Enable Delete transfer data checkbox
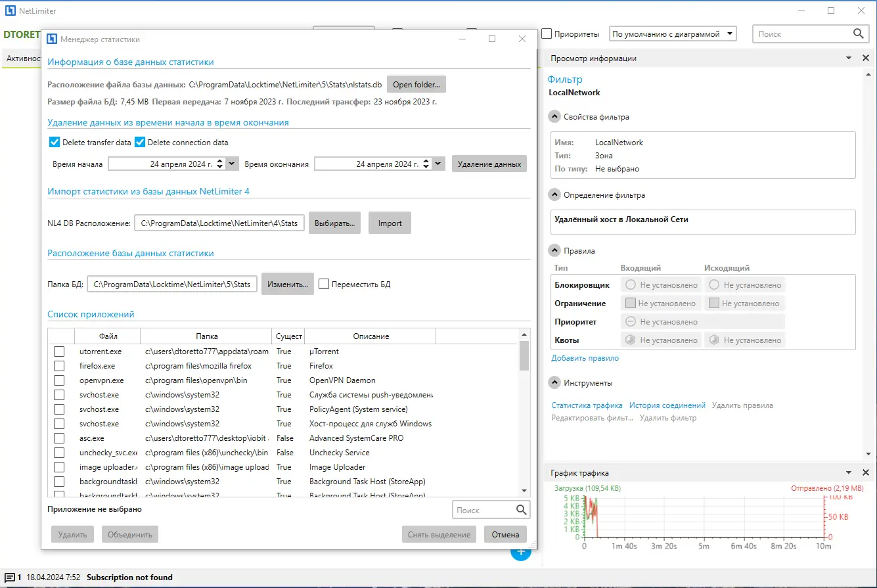Screen dimensions: 877x588 55,142
